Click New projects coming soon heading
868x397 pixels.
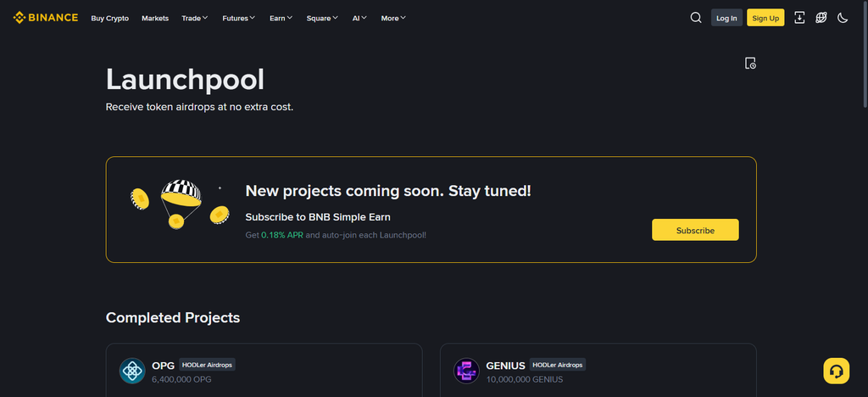coord(388,191)
